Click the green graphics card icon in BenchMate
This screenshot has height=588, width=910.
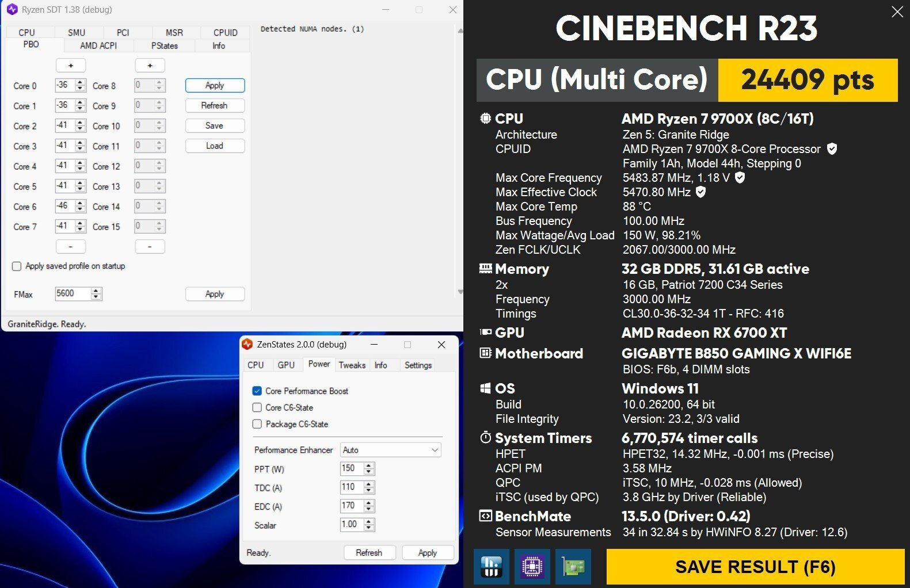tap(573, 567)
